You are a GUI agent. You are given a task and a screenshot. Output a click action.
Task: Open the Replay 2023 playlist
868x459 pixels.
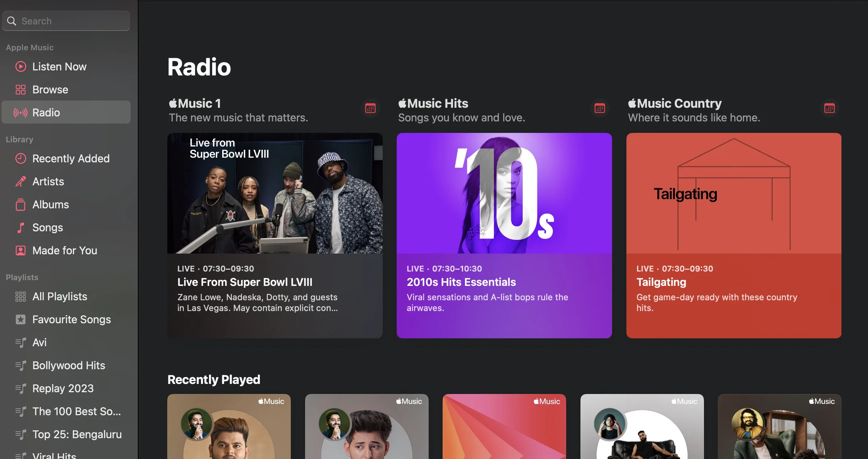63,388
